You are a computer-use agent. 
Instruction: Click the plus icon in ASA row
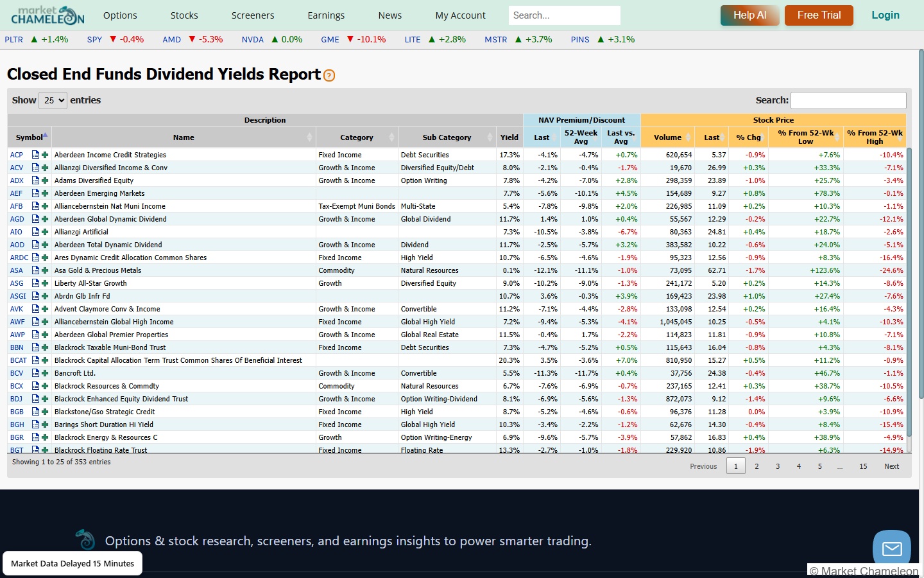(x=45, y=270)
